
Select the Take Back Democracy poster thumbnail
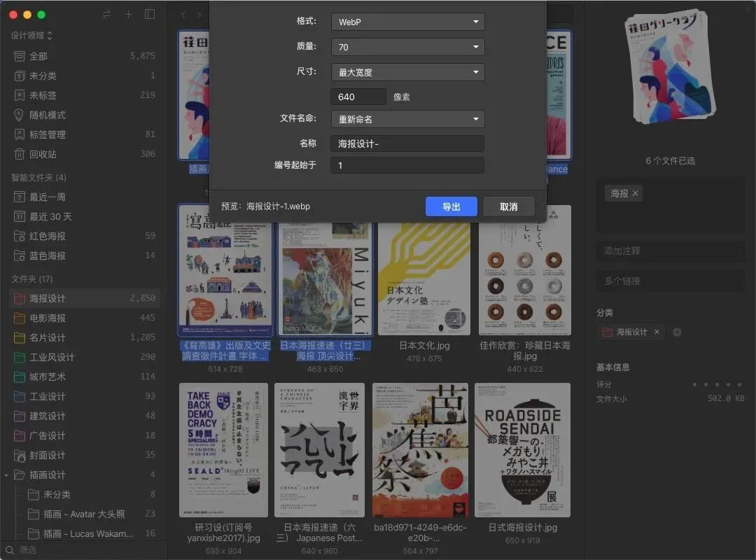tap(224, 450)
